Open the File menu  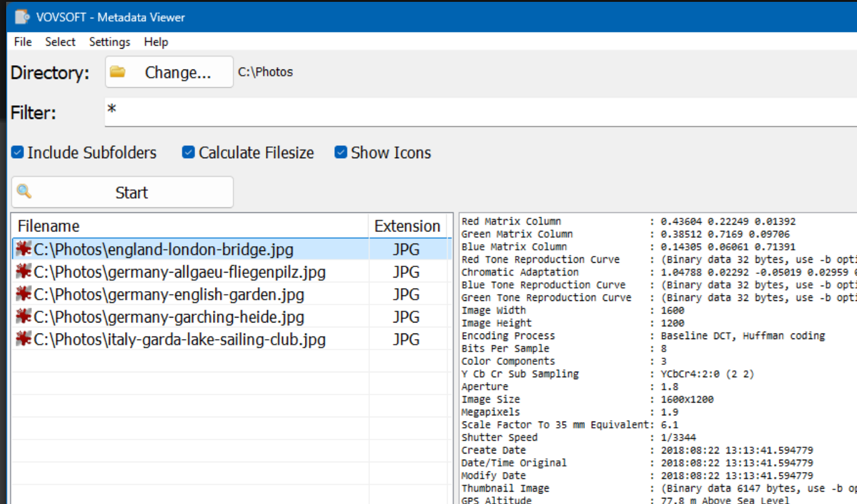pos(22,42)
